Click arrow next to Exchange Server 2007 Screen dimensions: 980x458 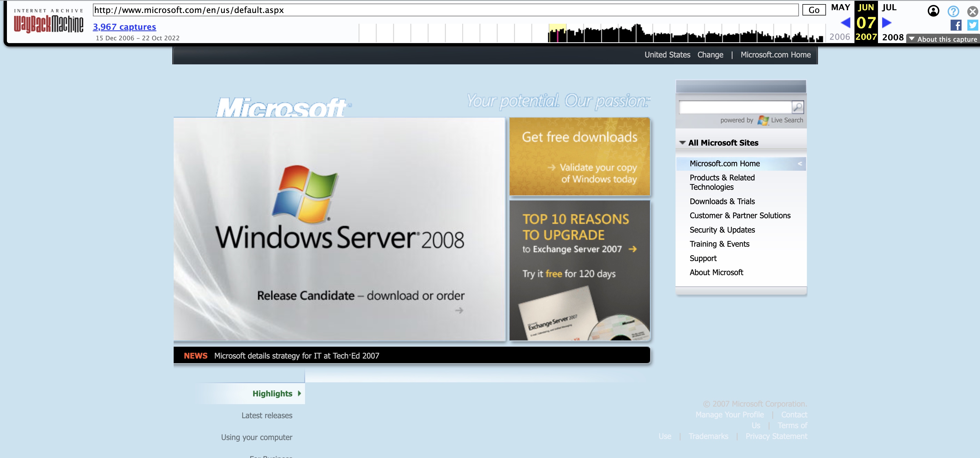[633, 249]
